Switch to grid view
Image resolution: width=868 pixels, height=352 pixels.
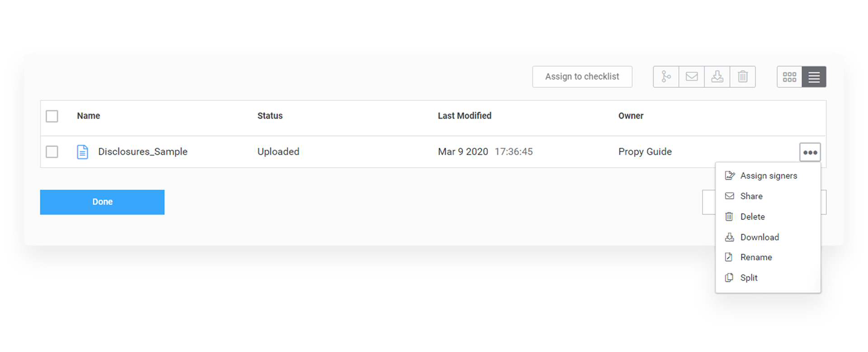pyautogui.click(x=789, y=77)
